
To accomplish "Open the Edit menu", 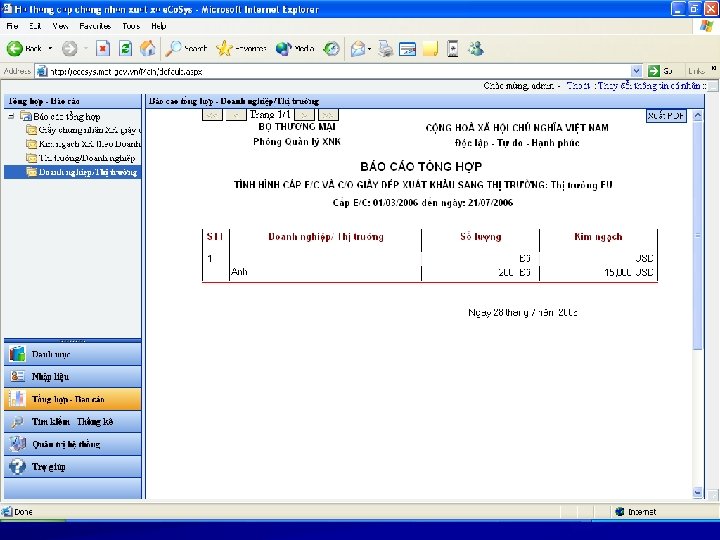I will click(35, 26).
